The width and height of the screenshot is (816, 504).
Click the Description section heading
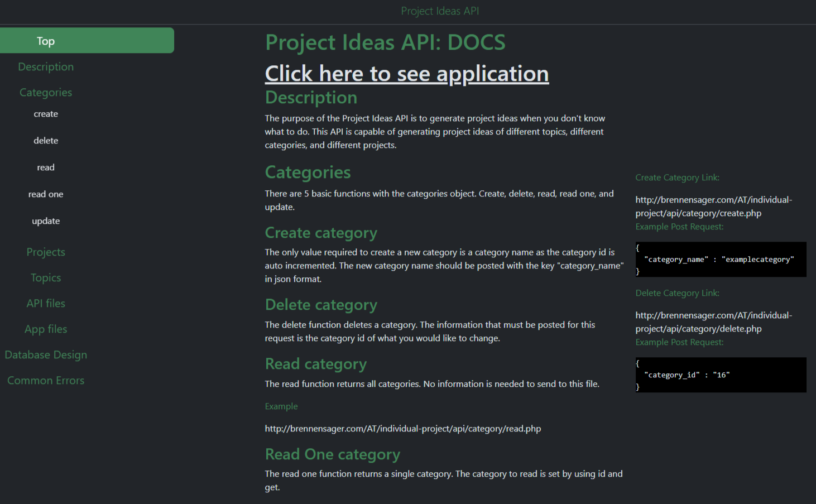pyautogui.click(x=311, y=98)
